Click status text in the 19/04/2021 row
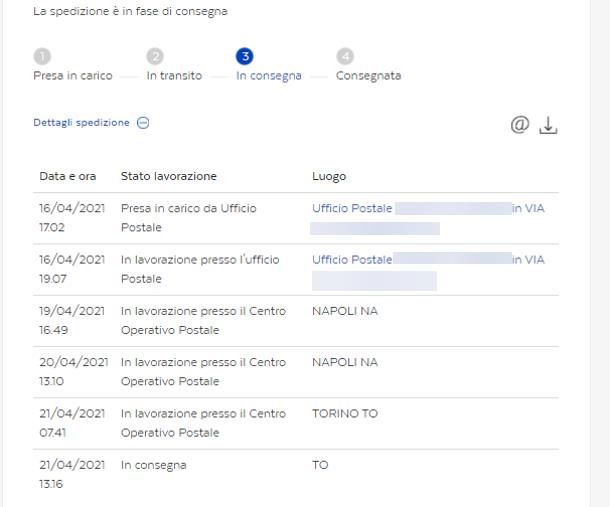 tap(203, 320)
